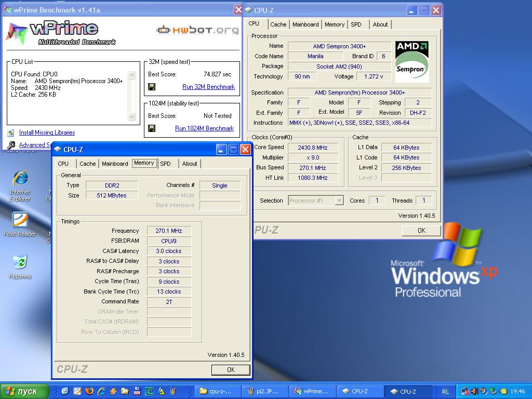This screenshot has width=532, height=399.
Task: Click the CAS# Latency 3.0 clocks value
Action: coord(169,251)
